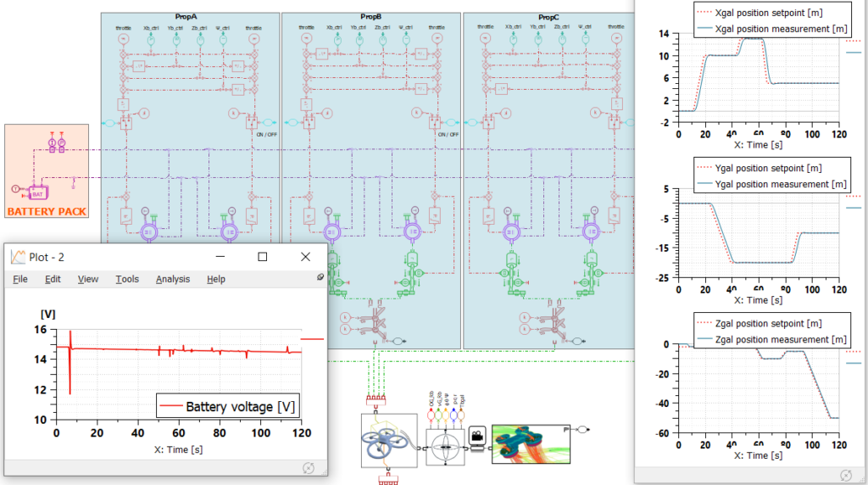This screenshot has width=868, height=485.
Task: Select PropA's ON / OFF switch block
Action: [x=252, y=122]
